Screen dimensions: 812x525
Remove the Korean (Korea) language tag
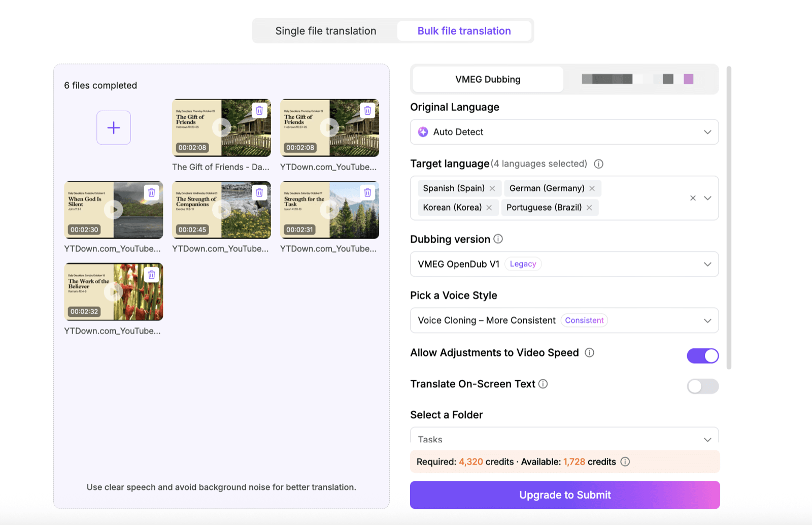[x=489, y=208]
